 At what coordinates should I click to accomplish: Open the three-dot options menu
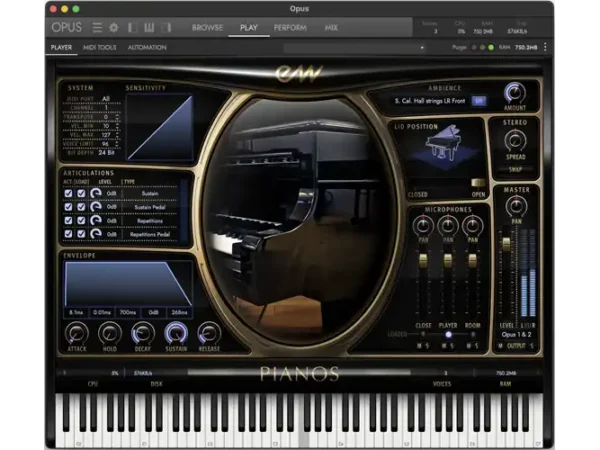point(545,47)
